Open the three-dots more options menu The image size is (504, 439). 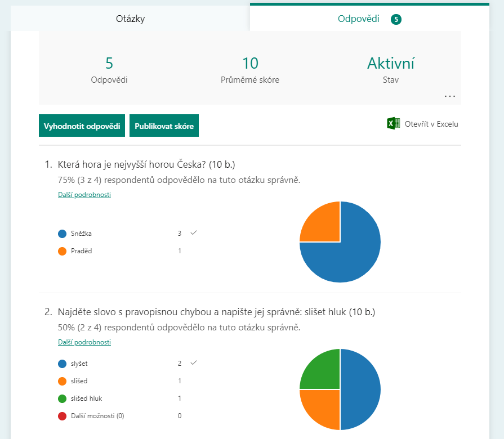449,96
